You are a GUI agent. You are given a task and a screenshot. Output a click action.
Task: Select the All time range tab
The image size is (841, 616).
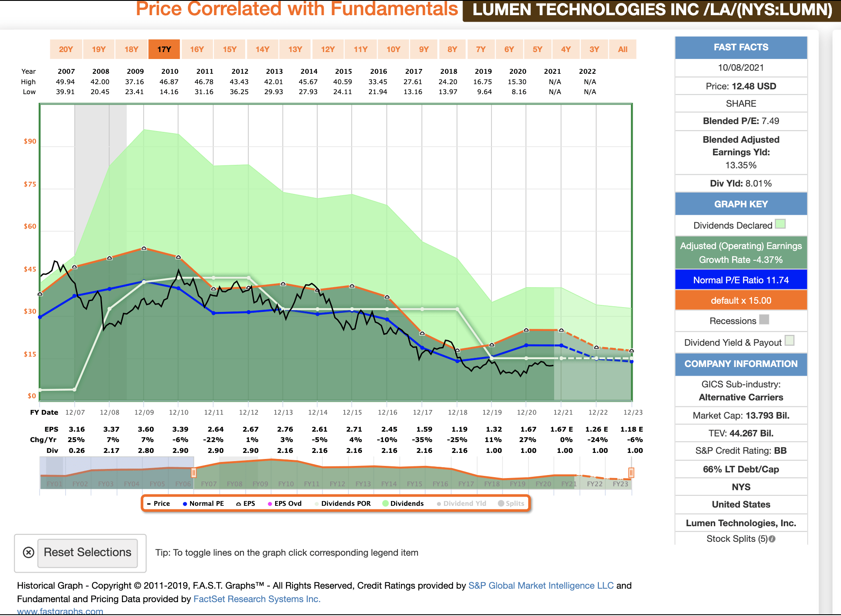(x=623, y=49)
